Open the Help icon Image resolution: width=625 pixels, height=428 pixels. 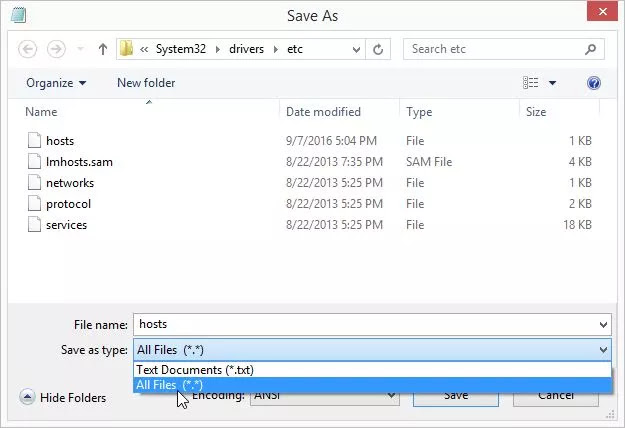click(594, 83)
